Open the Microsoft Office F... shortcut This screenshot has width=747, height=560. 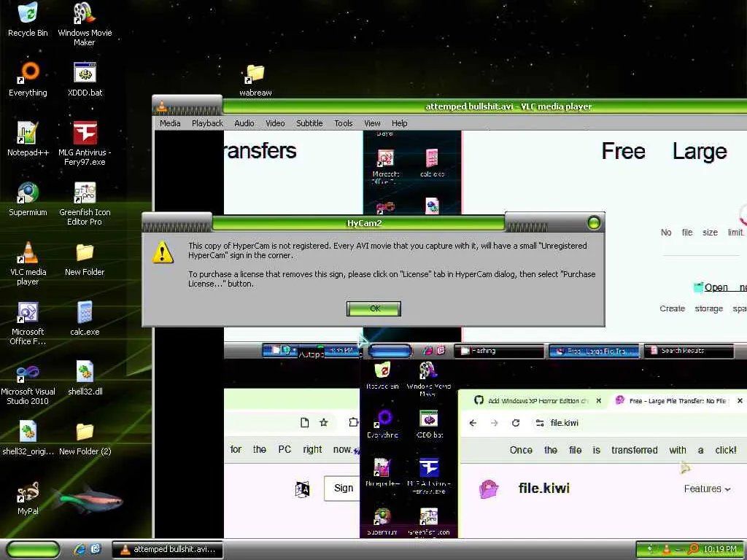point(28,323)
